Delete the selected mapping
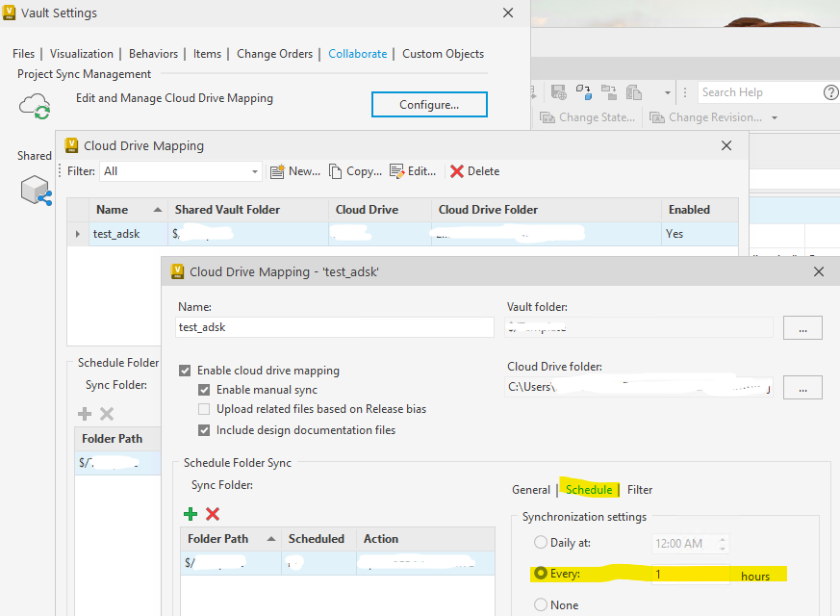Screen dimensions: 840x616 [473, 170]
